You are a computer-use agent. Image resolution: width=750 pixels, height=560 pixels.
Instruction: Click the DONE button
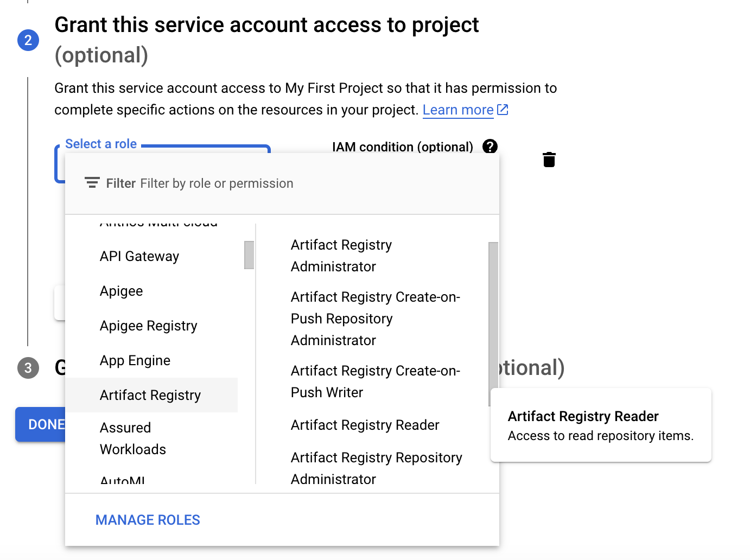pyautogui.click(x=41, y=424)
